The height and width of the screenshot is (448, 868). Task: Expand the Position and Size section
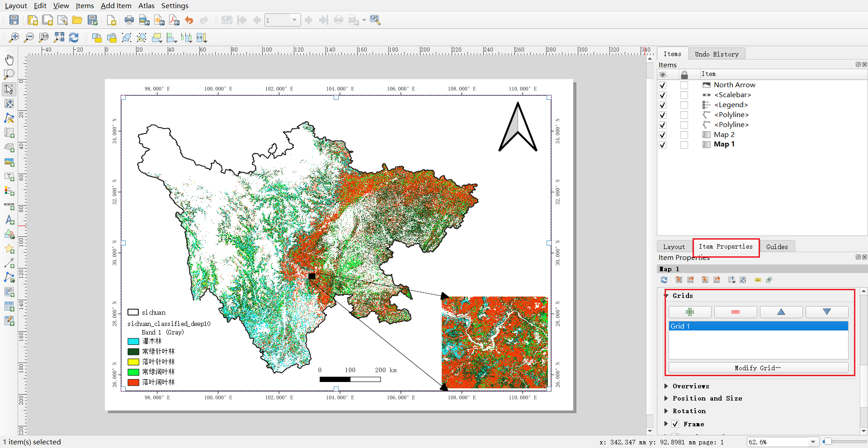666,398
